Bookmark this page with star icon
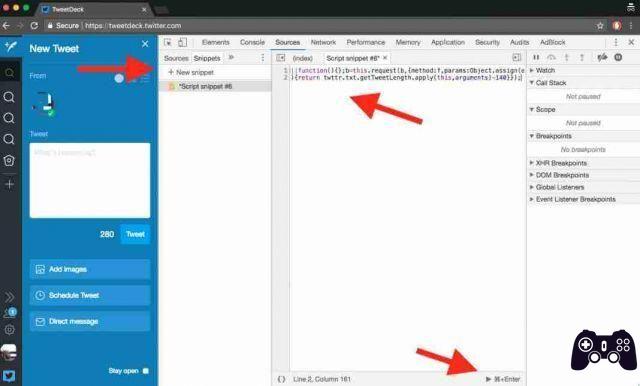 click(600, 26)
